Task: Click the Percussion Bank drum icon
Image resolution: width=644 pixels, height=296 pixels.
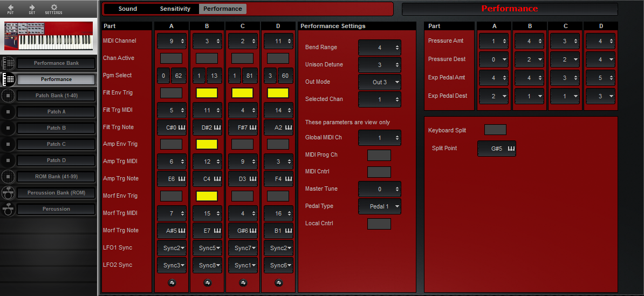Action: pyautogui.click(x=8, y=193)
